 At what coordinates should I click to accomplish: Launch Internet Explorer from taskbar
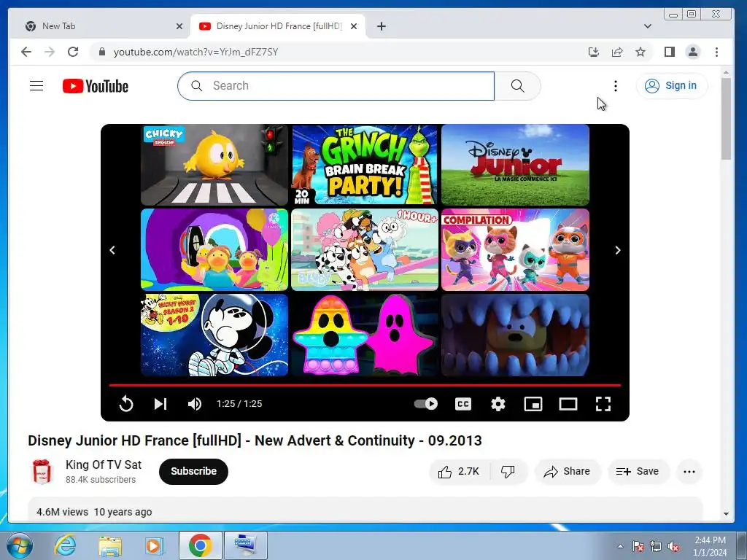click(65, 545)
